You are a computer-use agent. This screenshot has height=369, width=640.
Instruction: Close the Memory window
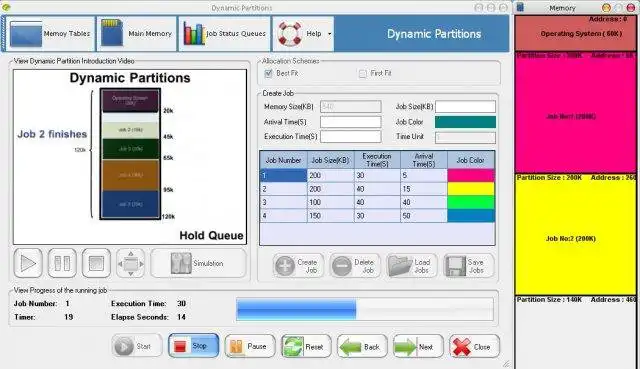pos(631,8)
